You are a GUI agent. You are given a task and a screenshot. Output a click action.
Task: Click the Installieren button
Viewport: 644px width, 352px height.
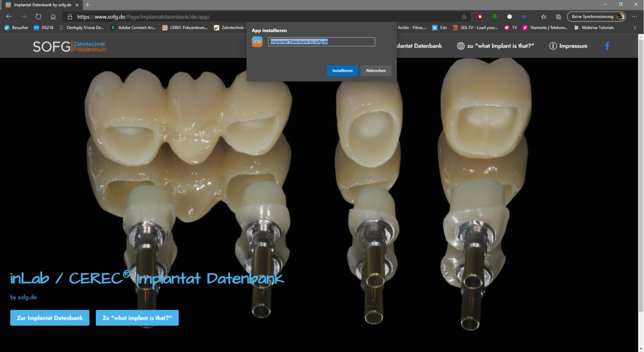tap(342, 70)
